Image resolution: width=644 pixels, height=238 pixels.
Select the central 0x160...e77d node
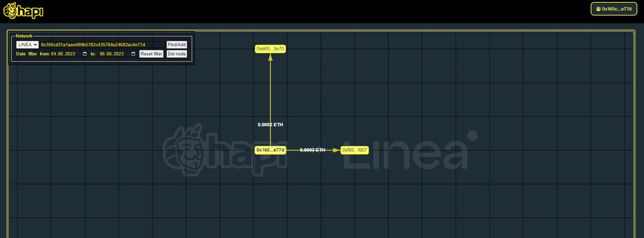click(x=270, y=150)
